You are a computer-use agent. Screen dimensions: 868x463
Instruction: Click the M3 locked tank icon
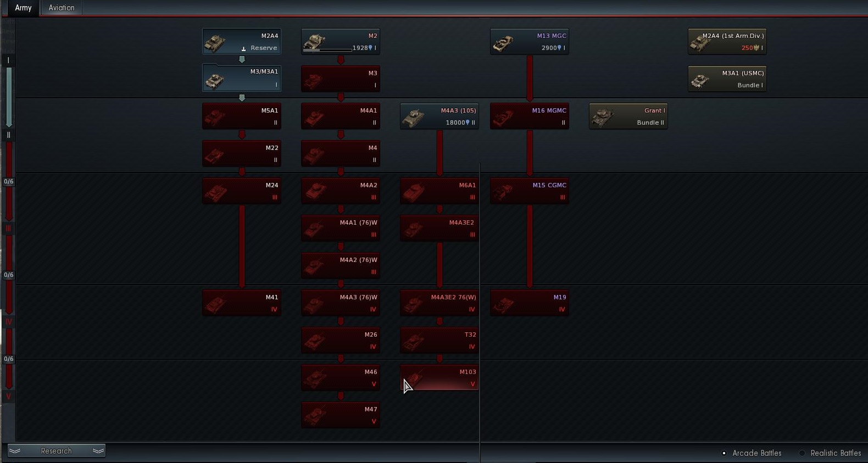pos(314,80)
